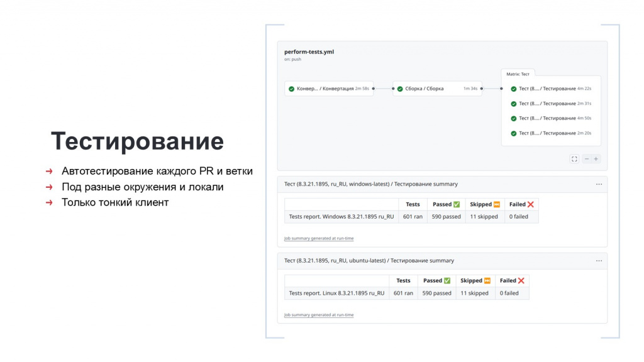Click the Тестирование slide heading
The height and width of the screenshot is (362, 644).
click(x=137, y=141)
